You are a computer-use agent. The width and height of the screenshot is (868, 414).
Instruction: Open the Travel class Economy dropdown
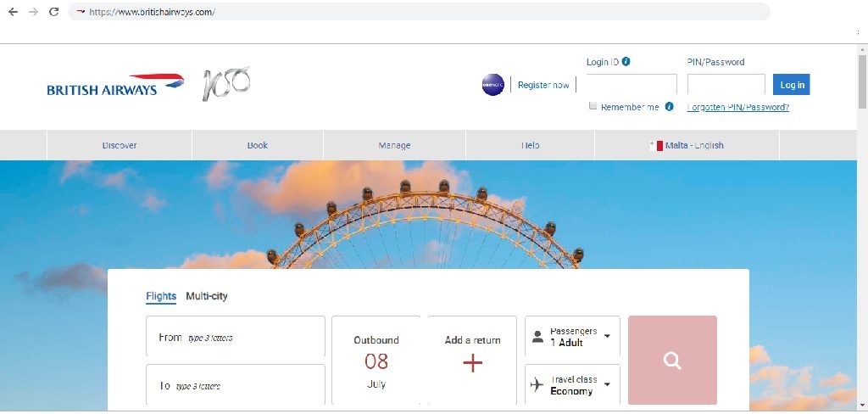[x=572, y=384]
